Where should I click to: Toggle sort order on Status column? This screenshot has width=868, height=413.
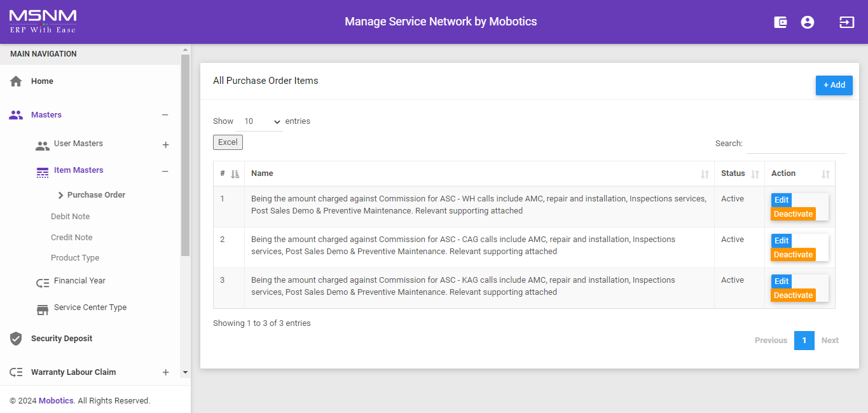(x=755, y=174)
